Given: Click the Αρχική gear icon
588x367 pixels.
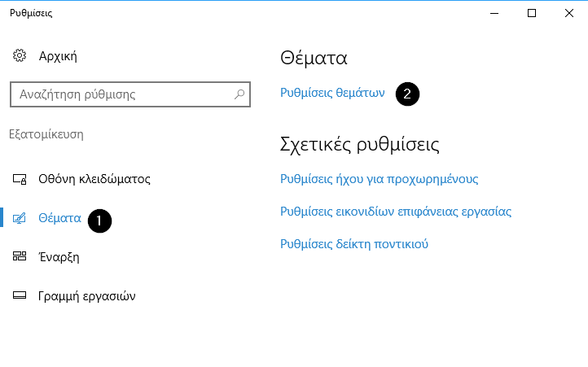Looking at the screenshot, I should (x=20, y=56).
